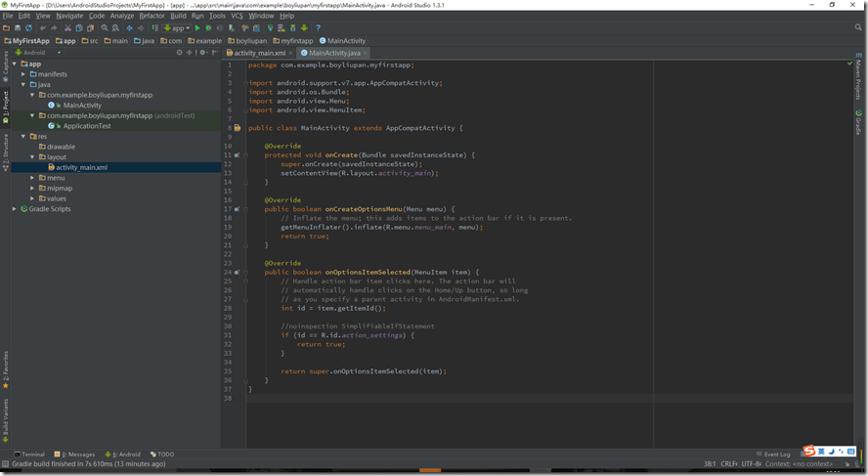Click the UTF-8 encoding selector in status bar

point(751,464)
